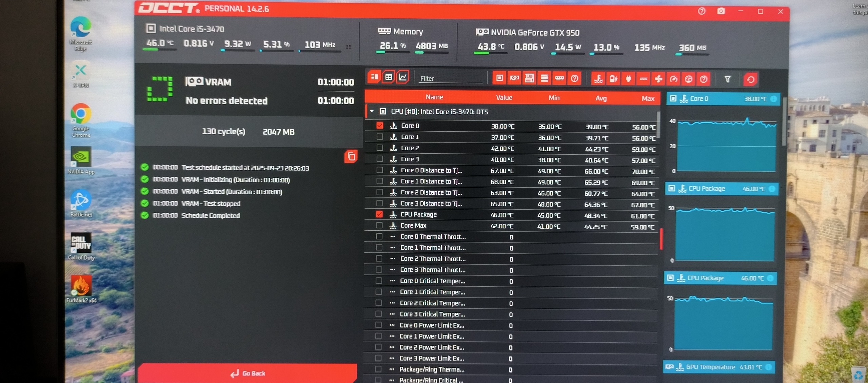Toggle the usage load sensor icon
The height and width of the screenshot is (383, 868).
click(688, 79)
